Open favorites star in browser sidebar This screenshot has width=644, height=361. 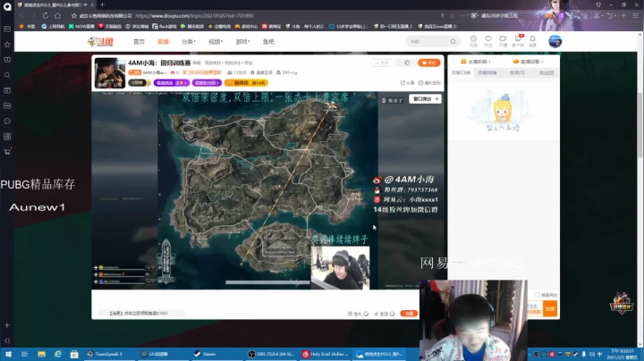7,45
